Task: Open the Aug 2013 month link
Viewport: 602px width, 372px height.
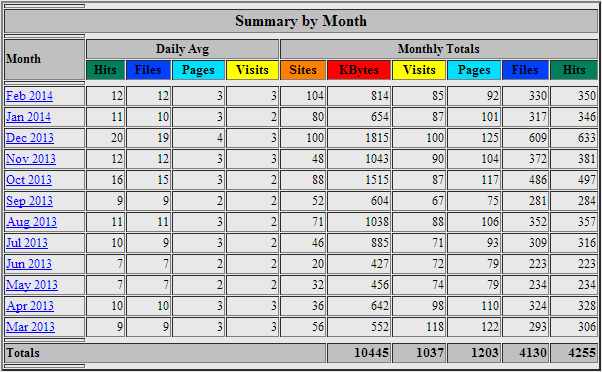Action: 31,222
